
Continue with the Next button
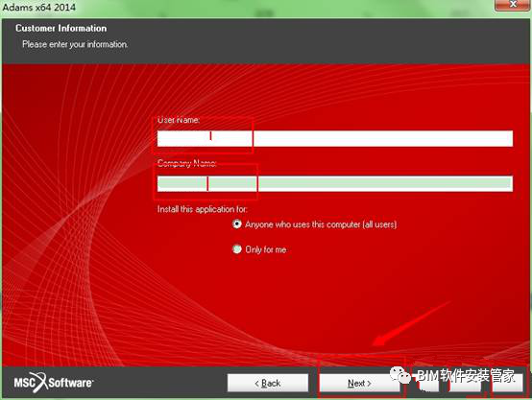click(x=359, y=383)
